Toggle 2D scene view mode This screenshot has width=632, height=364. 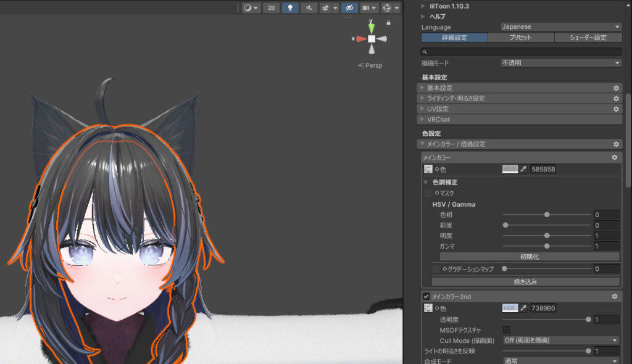click(271, 8)
